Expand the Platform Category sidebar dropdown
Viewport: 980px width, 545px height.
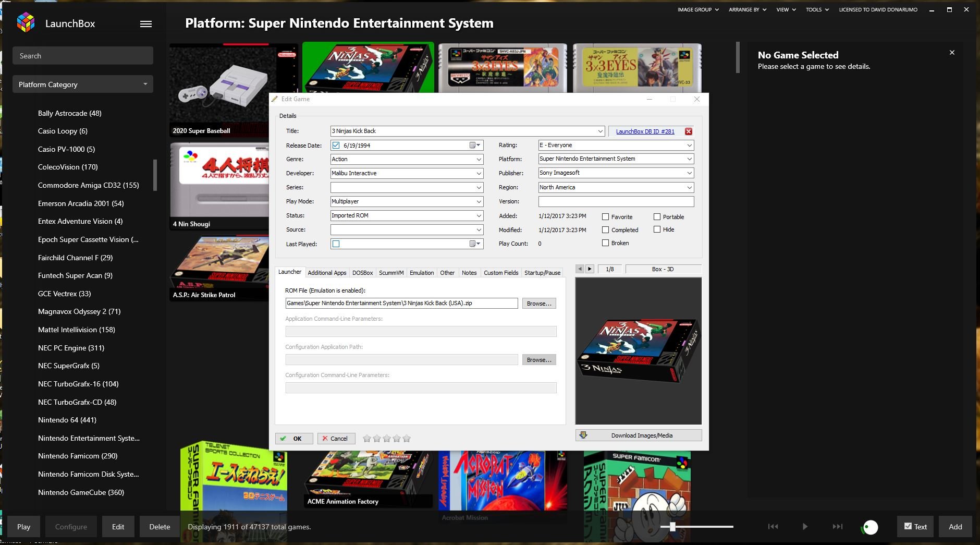point(83,84)
